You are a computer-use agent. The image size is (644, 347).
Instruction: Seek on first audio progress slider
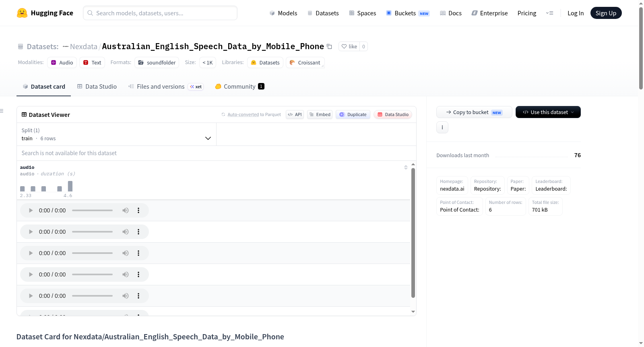[92, 210]
